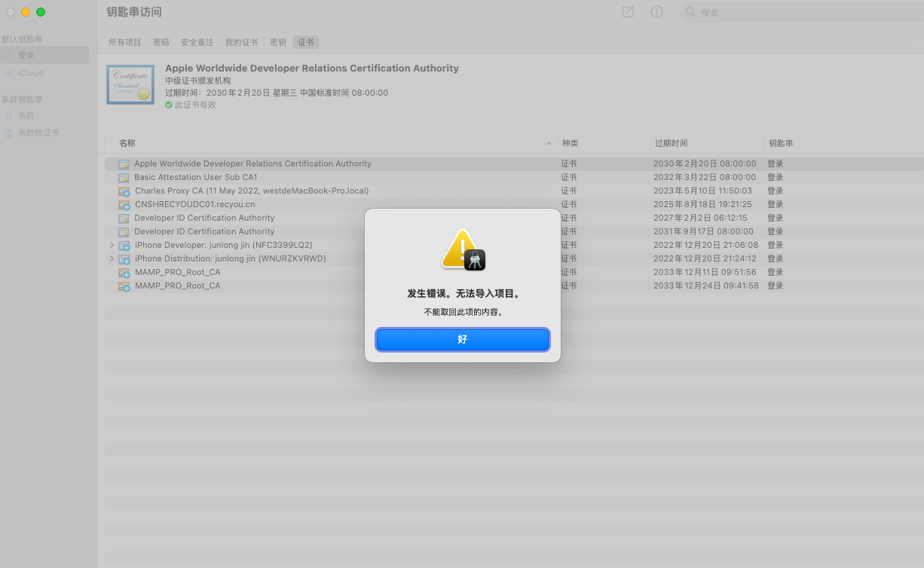Click the expiry date 2025年8月18日 19:21:25

tap(702, 204)
